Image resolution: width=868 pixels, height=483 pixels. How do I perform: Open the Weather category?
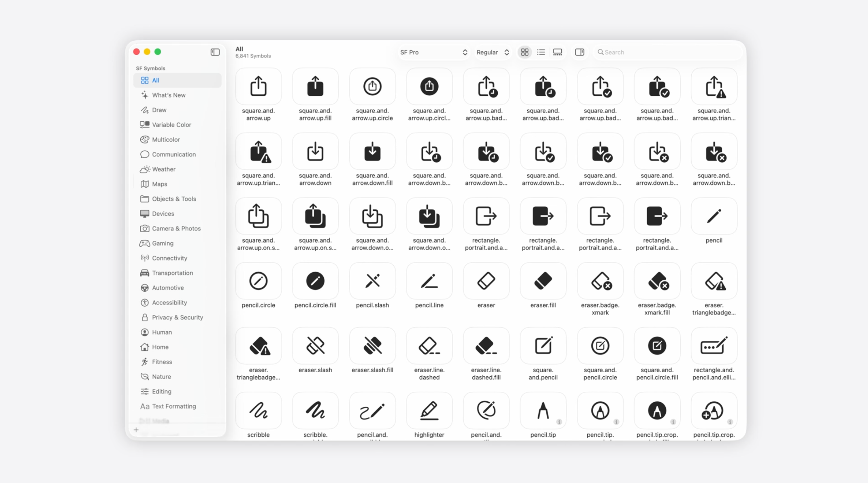(x=163, y=169)
